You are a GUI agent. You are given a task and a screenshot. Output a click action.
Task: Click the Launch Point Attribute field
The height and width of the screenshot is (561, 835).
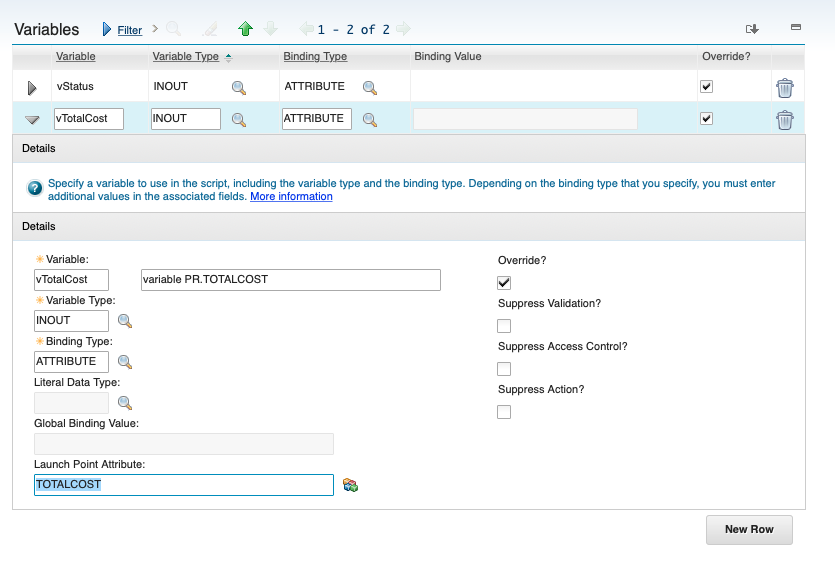click(184, 485)
